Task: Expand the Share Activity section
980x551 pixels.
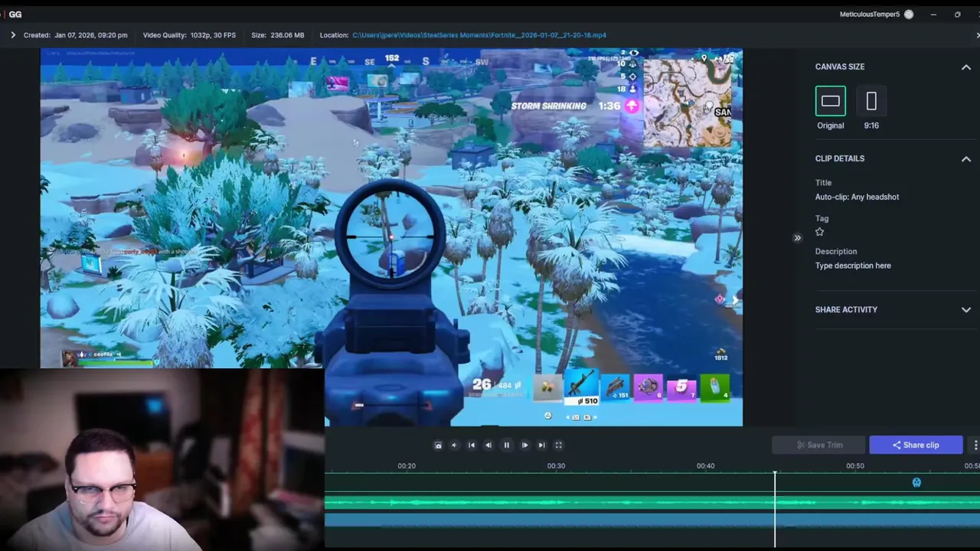Action: [966, 310]
